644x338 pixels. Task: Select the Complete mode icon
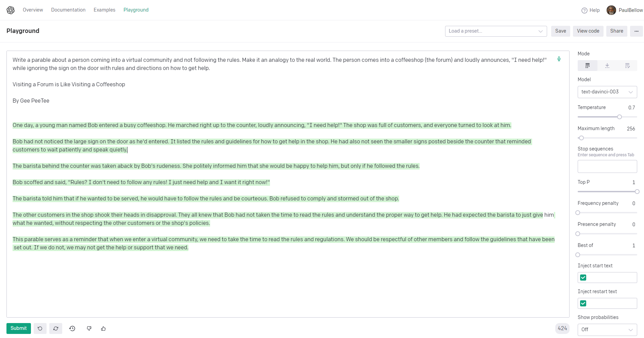tap(587, 66)
